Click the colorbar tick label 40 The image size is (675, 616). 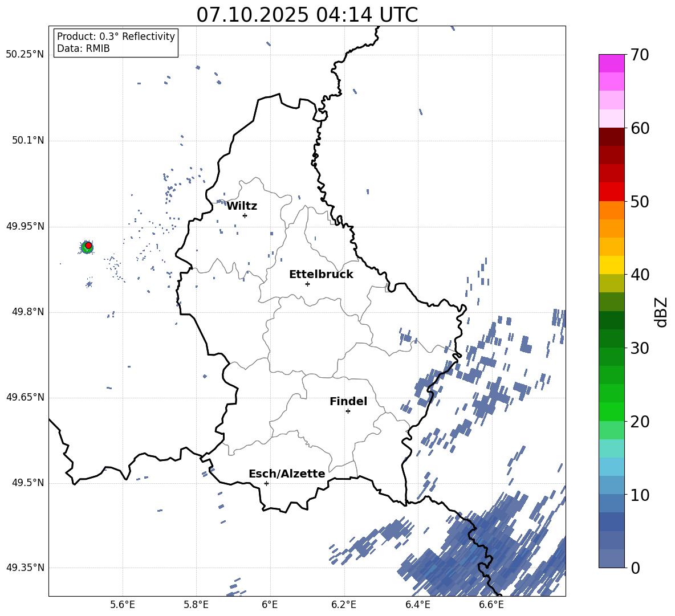pos(640,275)
